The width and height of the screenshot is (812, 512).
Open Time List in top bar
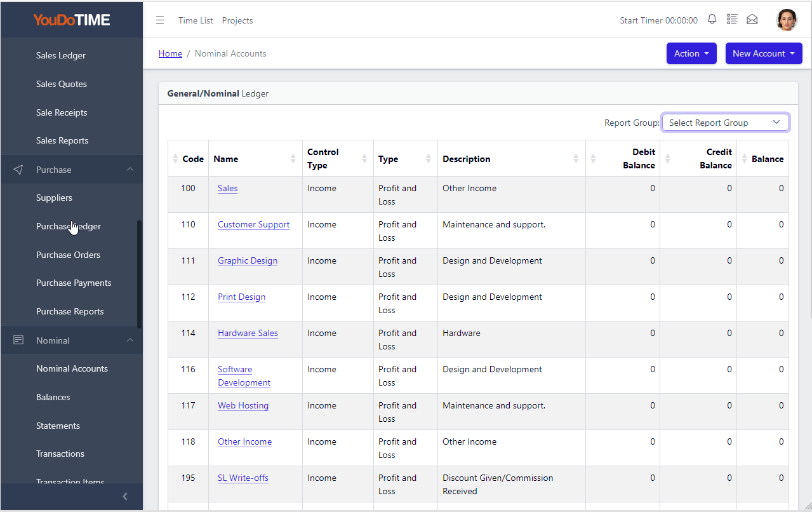pos(196,20)
